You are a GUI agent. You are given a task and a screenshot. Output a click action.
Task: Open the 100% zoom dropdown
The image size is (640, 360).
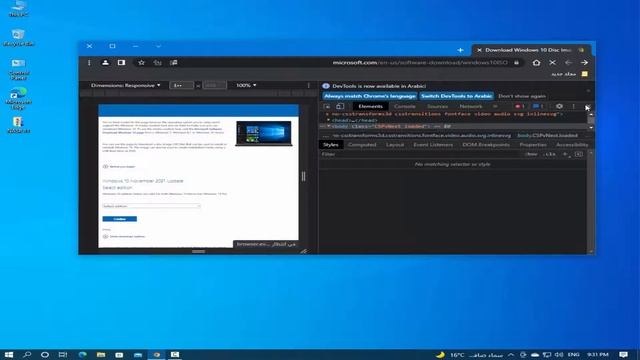pos(246,85)
